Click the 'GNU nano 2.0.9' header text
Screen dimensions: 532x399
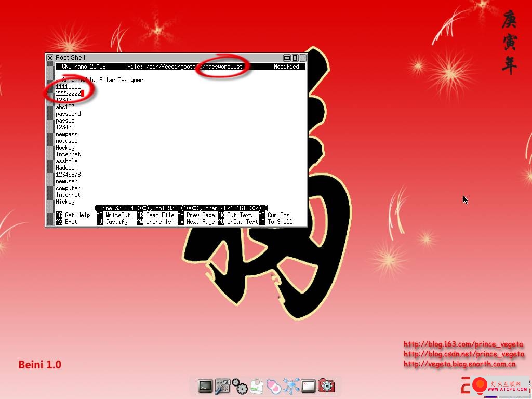[x=84, y=66]
